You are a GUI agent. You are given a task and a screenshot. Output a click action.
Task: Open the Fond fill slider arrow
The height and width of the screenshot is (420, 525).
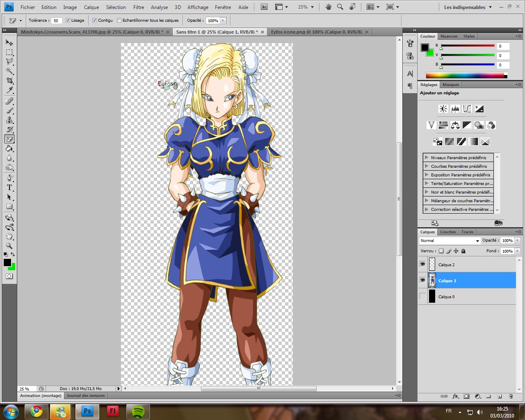pyautogui.click(x=518, y=251)
